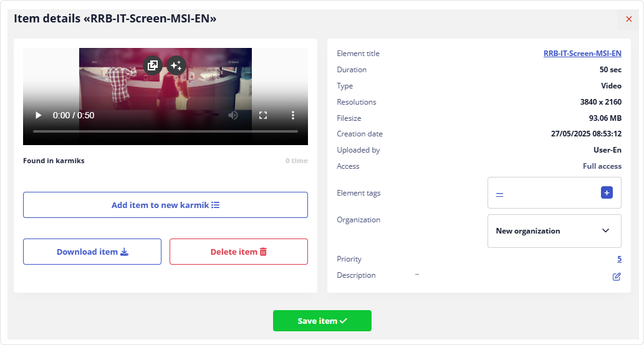Click the picture-in-picture overlay icon
644x345 pixels.
pyautogui.click(x=152, y=65)
